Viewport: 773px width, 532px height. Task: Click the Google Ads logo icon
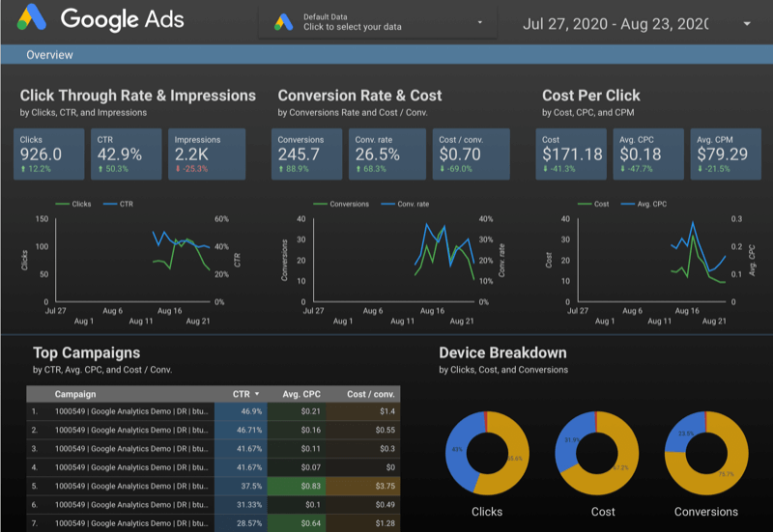click(32, 17)
